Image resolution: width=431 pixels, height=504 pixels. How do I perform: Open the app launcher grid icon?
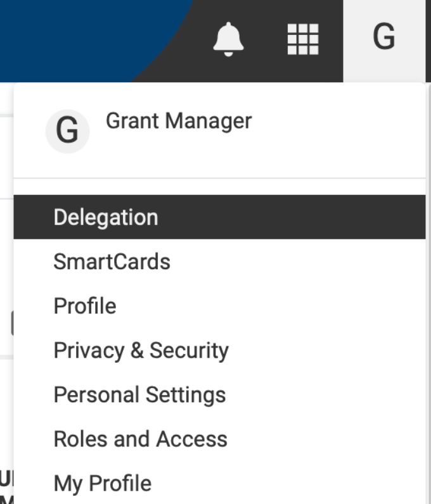click(303, 39)
